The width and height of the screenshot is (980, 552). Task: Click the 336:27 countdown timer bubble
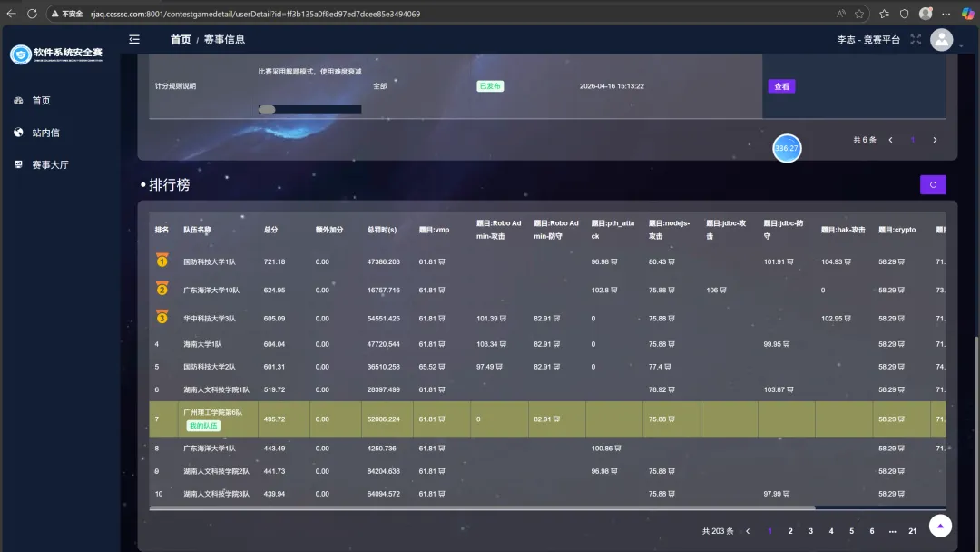pyautogui.click(x=787, y=148)
